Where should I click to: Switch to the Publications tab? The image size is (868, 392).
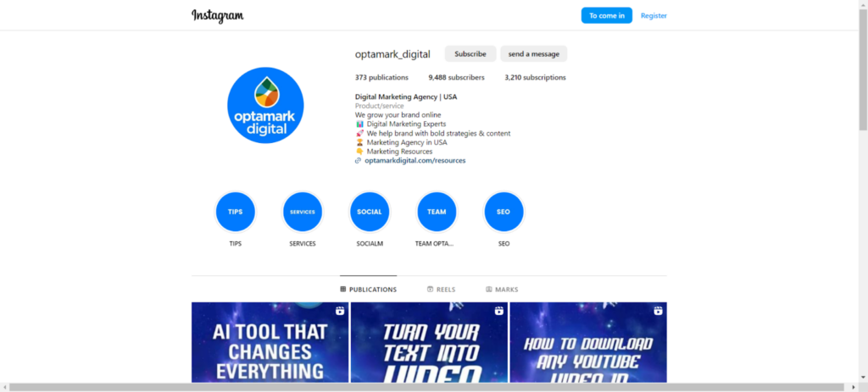point(368,290)
